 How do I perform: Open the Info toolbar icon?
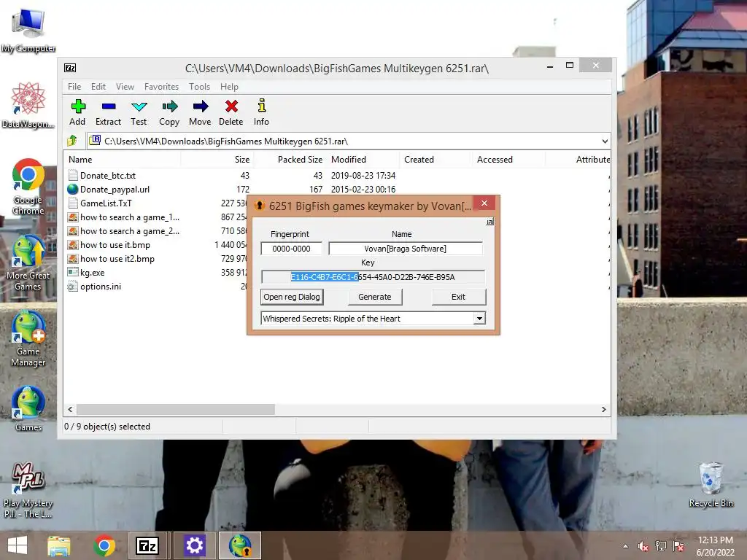(x=262, y=106)
